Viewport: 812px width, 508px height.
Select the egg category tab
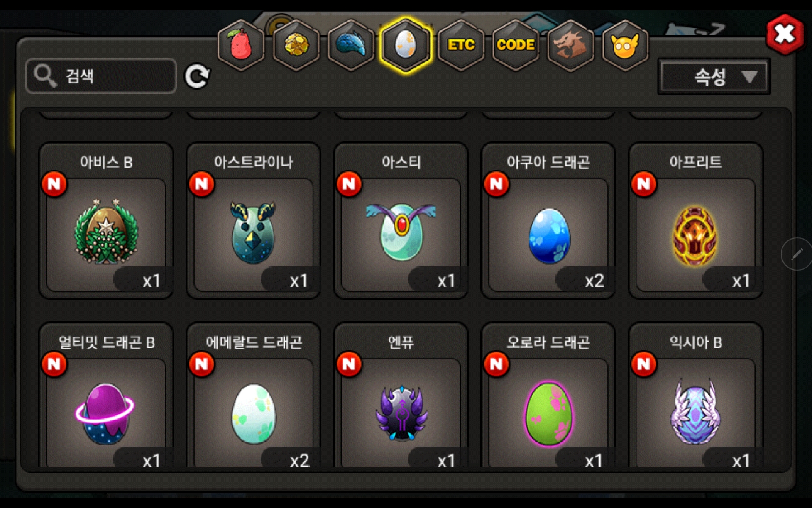click(406, 45)
